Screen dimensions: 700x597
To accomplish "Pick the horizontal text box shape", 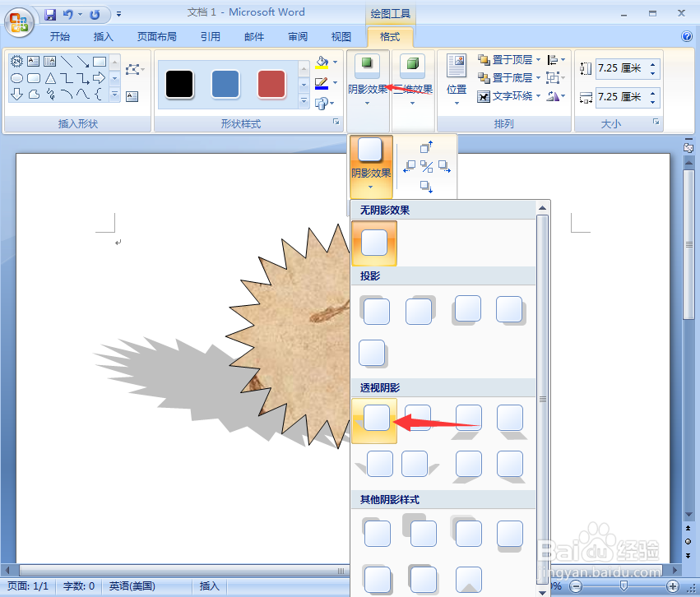I will coord(33,61).
